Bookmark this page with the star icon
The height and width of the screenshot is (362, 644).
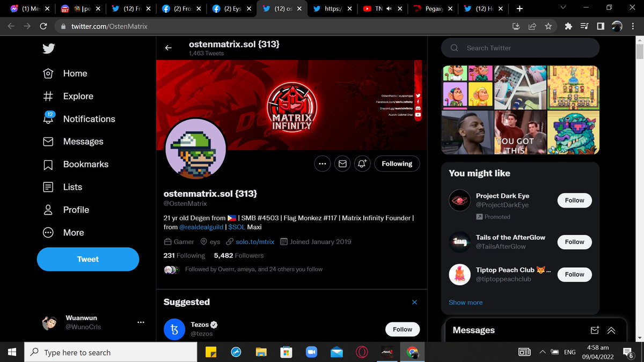(x=548, y=26)
